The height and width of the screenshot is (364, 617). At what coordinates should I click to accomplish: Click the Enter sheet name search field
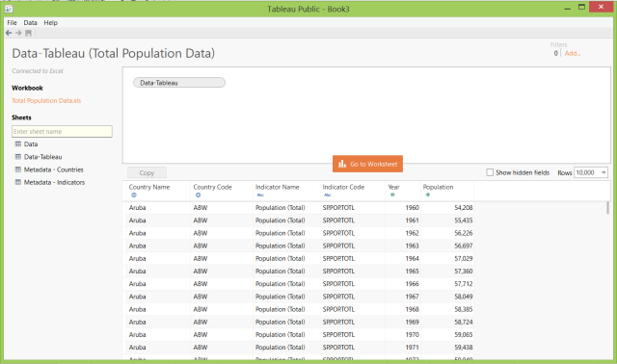[62, 131]
